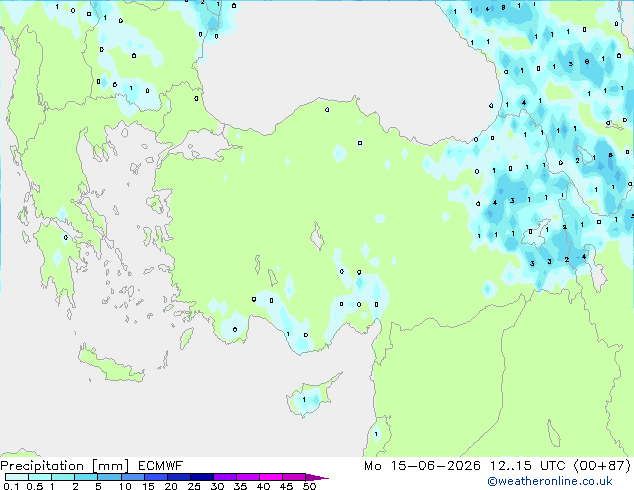Screen dimensions: 634x490
Task: Click the weatheronline.co.uk copyright link
Action: [x=549, y=481]
